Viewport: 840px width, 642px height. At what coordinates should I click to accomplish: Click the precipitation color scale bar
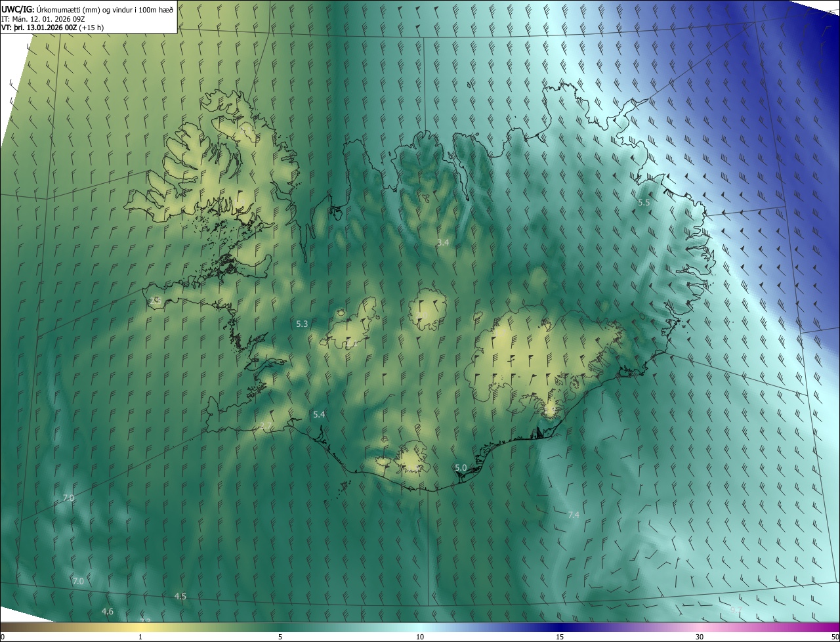(x=420, y=628)
